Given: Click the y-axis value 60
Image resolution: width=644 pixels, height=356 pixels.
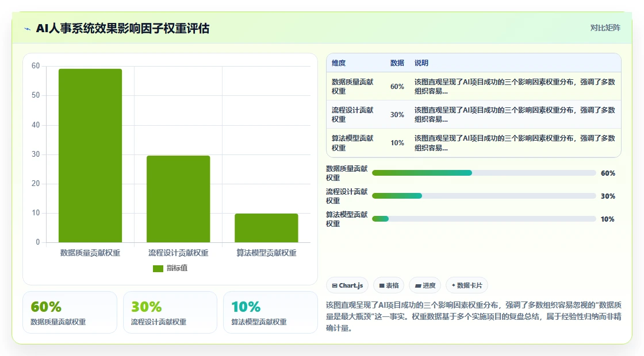Looking at the screenshot, I should pyautogui.click(x=36, y=66).
